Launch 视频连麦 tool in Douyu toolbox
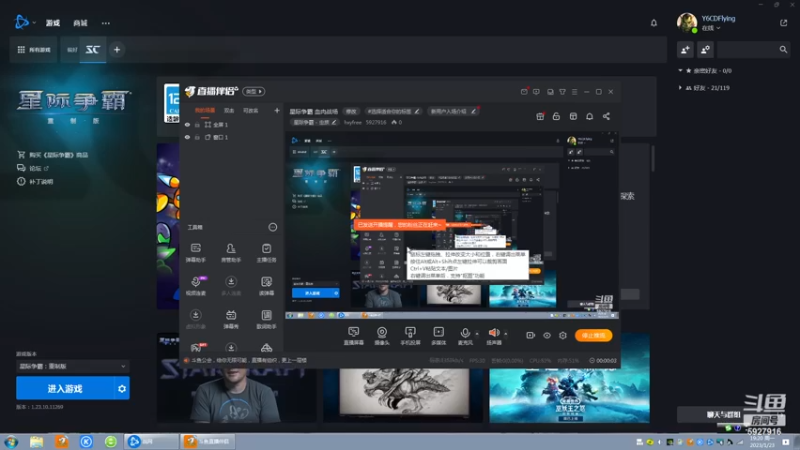This screenshot has height=450, width=800. coord(195,286)
